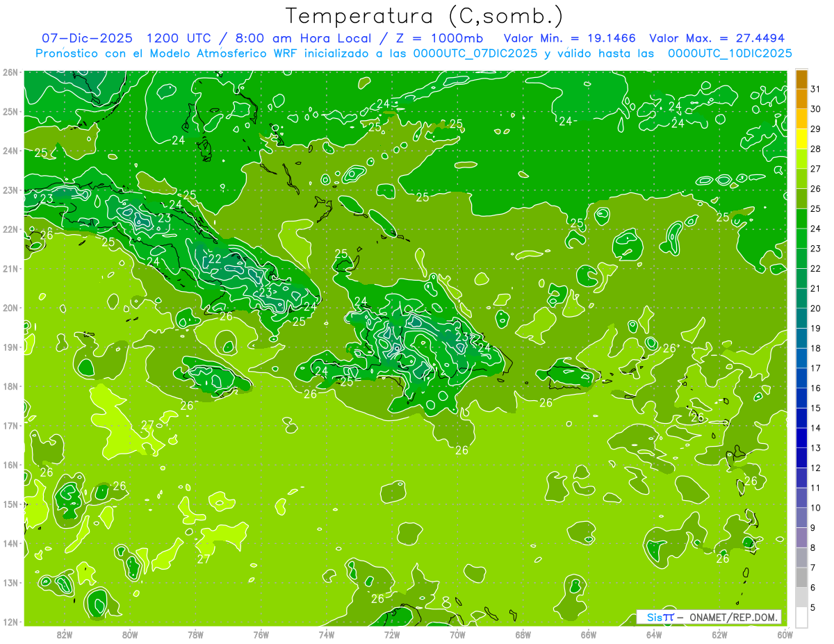Pick the scale segment between 26 and 27

click(801, 179)
